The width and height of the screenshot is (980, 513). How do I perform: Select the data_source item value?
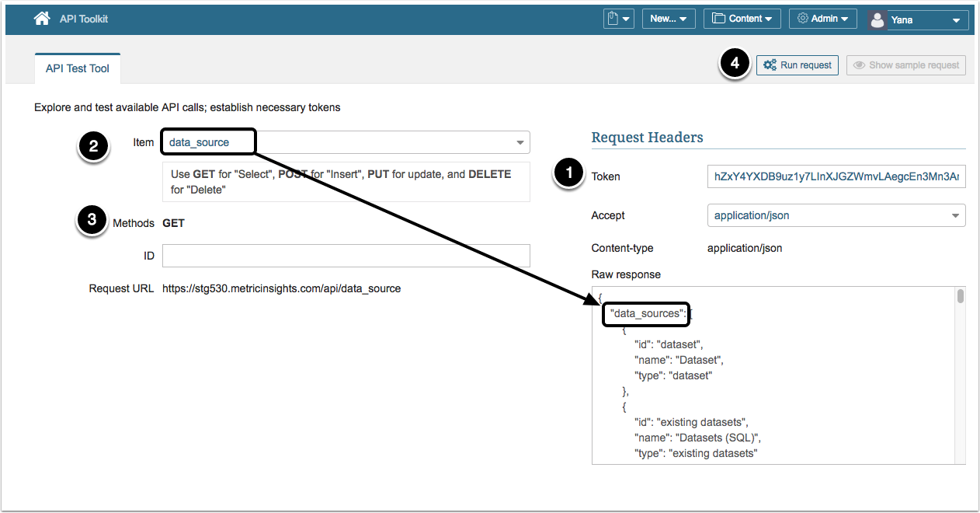point(200,143)
